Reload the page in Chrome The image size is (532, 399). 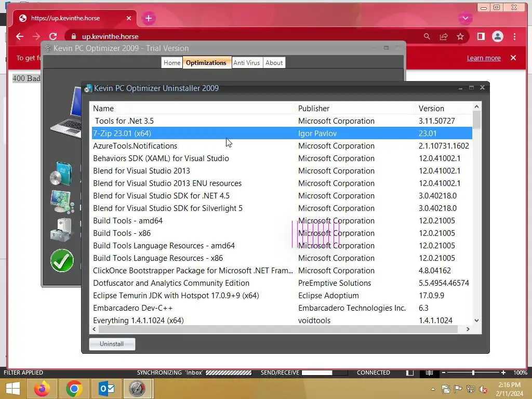click(x=53, y=36)
